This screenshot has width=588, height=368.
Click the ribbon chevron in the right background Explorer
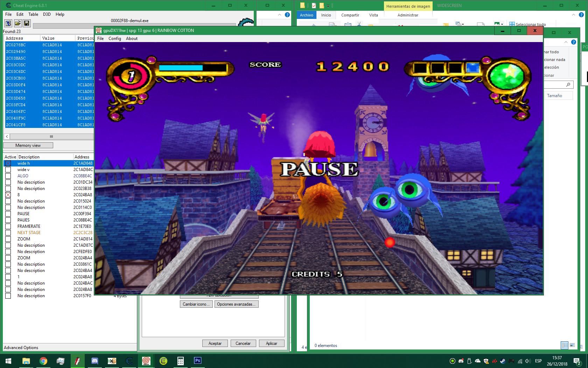(x=566, y=42)
